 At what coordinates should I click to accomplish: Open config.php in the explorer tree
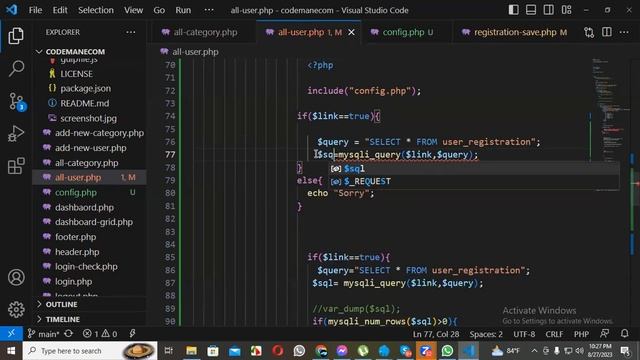click(x=89, y=192)
